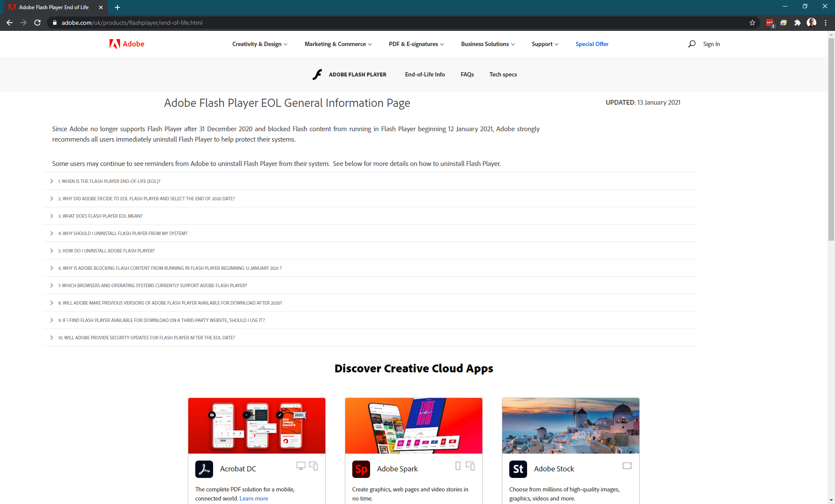The image size is (835, 504).
Task: Click the browser reload/refresh icon
Action: coord(37,23)
